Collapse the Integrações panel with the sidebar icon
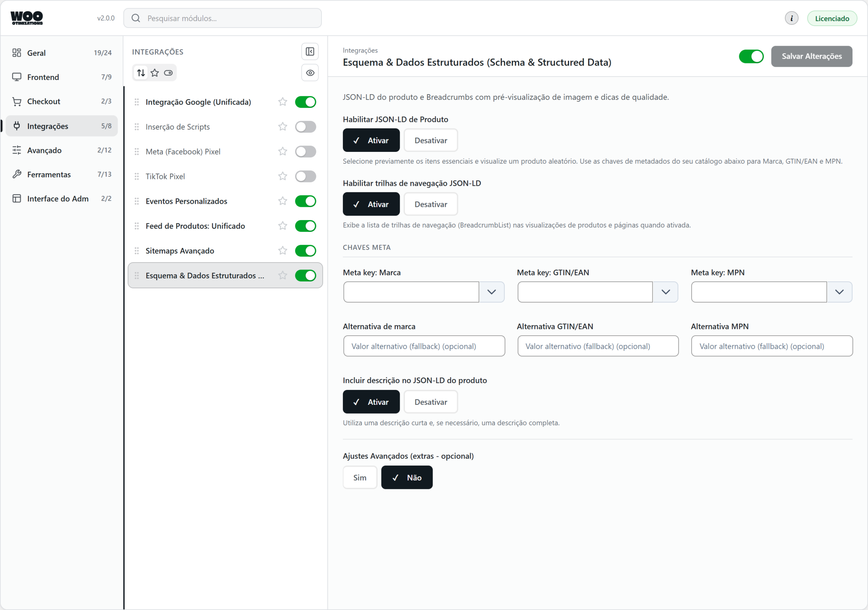 coord(310,52)
